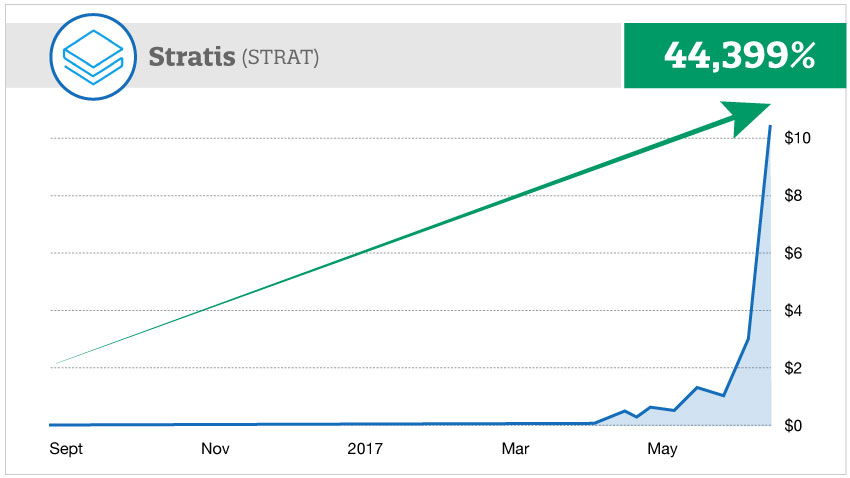850x478 pixels.
Task: Click the '$10' price axis label
Action: tap(797, 138)
